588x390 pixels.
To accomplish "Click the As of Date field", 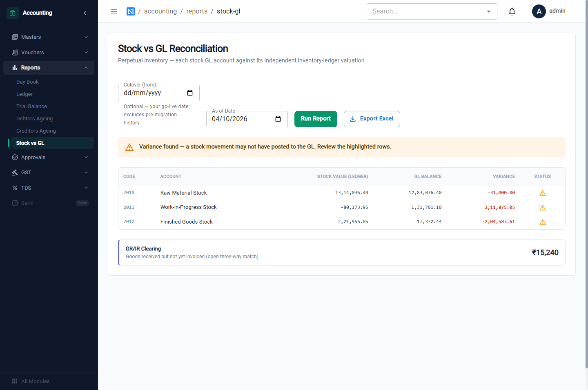I will tap(247, 119).
